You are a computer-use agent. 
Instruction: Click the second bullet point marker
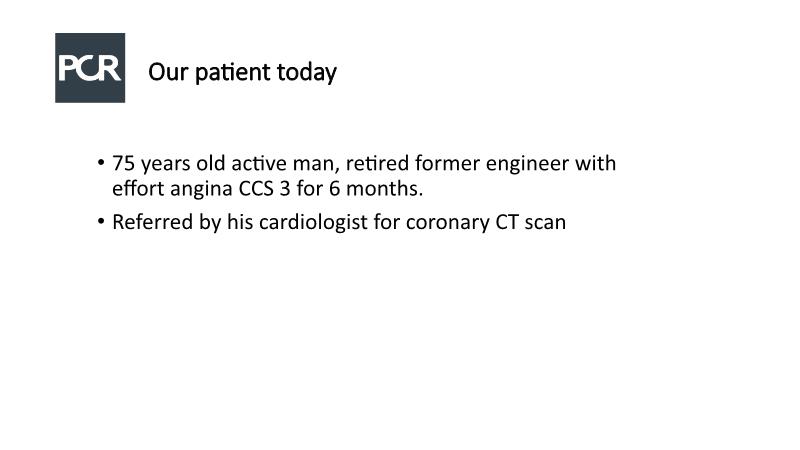coord(101,221)
